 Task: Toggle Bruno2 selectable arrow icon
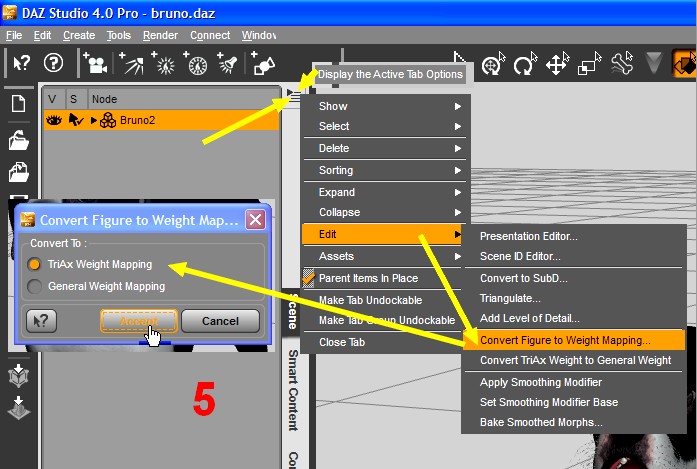tap(76, 120)
